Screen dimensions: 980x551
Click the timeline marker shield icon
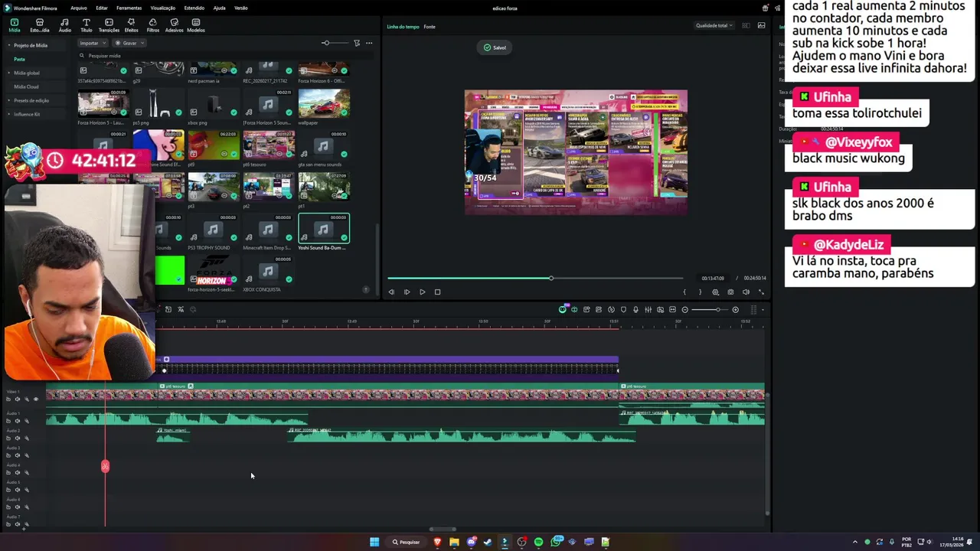[623, 309]
